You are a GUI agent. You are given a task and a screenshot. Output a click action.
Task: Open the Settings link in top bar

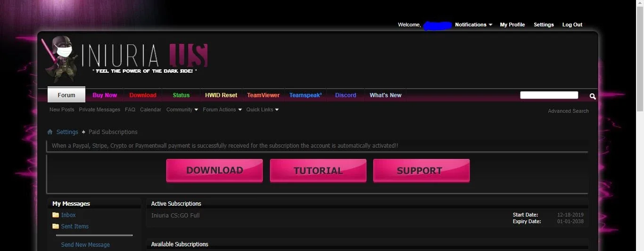click(x=544, y=25)
